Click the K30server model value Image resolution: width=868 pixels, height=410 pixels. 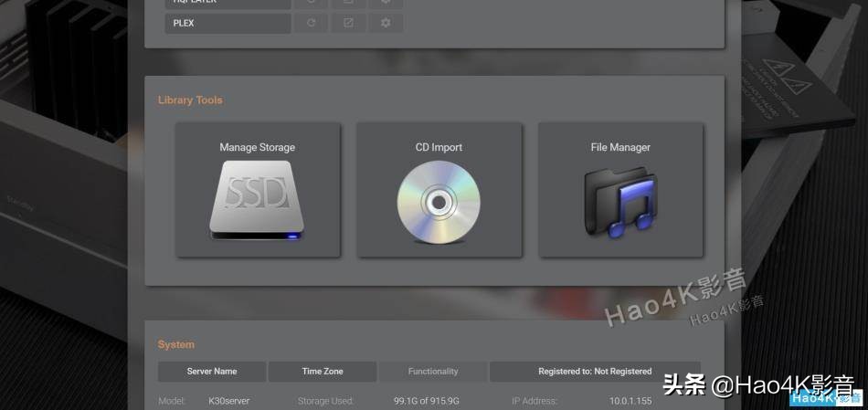(228, 401)
